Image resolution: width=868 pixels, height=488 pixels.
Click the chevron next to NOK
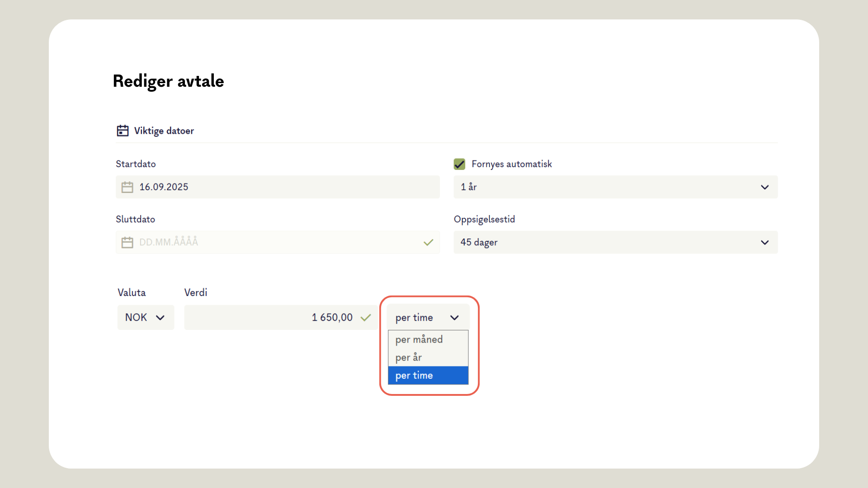[160, 318]
